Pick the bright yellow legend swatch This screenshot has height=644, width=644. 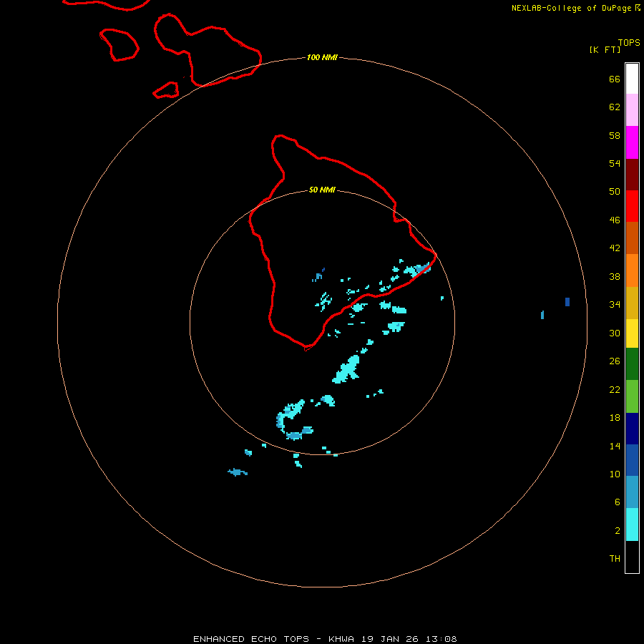point(632,333)
